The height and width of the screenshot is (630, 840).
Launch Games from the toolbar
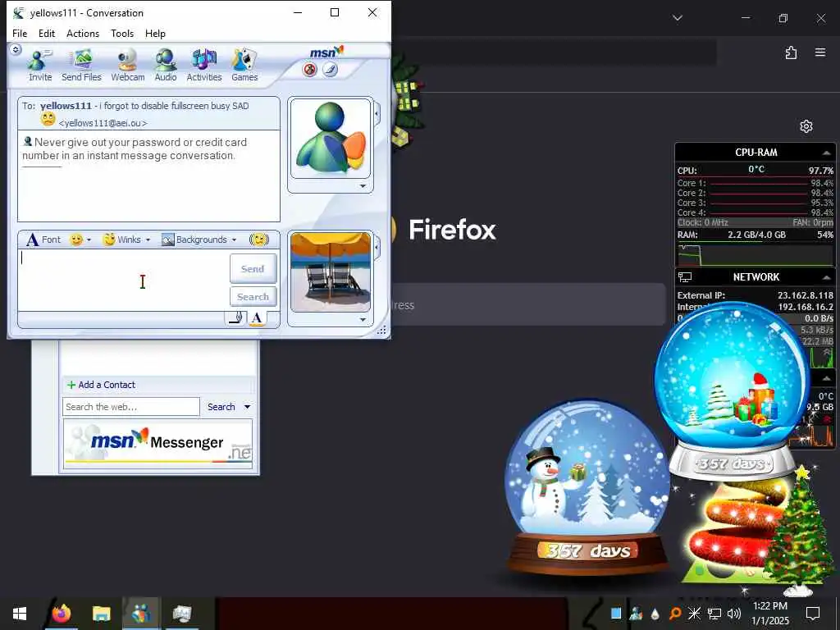[244, 64]
